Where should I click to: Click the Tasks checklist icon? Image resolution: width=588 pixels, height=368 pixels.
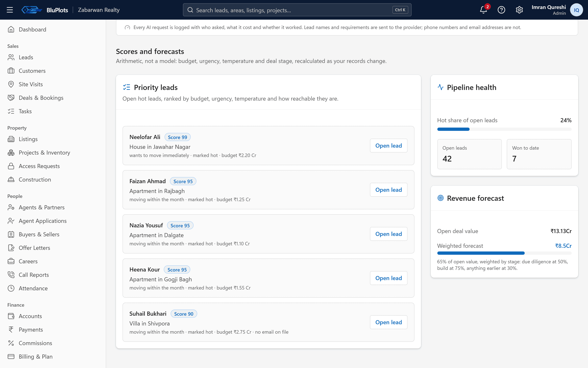(x=11, y=111)
